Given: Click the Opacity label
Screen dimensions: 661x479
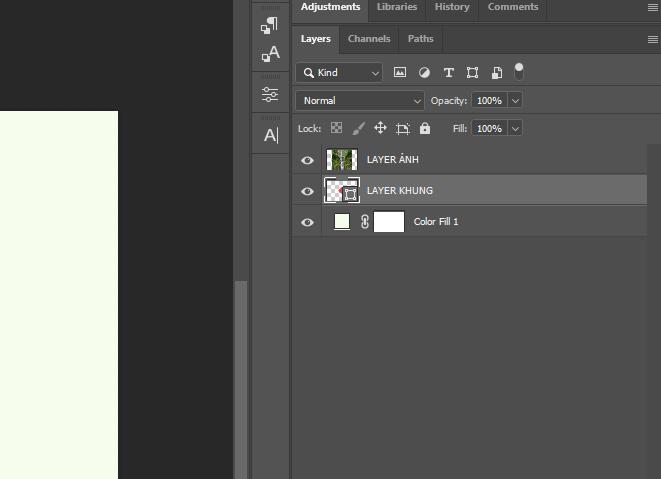Looking at the screenshot, I should pos(449,101).
